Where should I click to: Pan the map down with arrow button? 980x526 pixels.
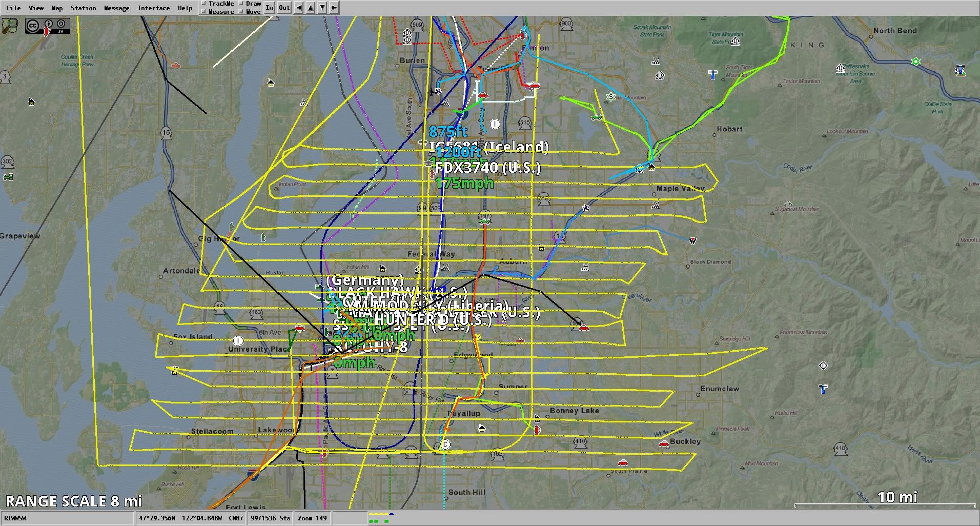[x=322, y=8]
